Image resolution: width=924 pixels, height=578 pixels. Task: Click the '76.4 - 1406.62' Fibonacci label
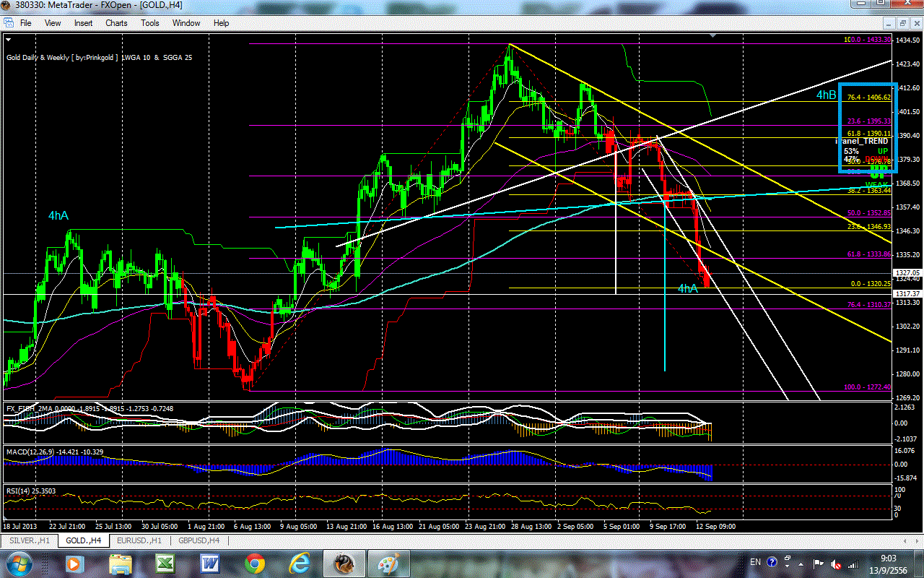tap(869, 98)
